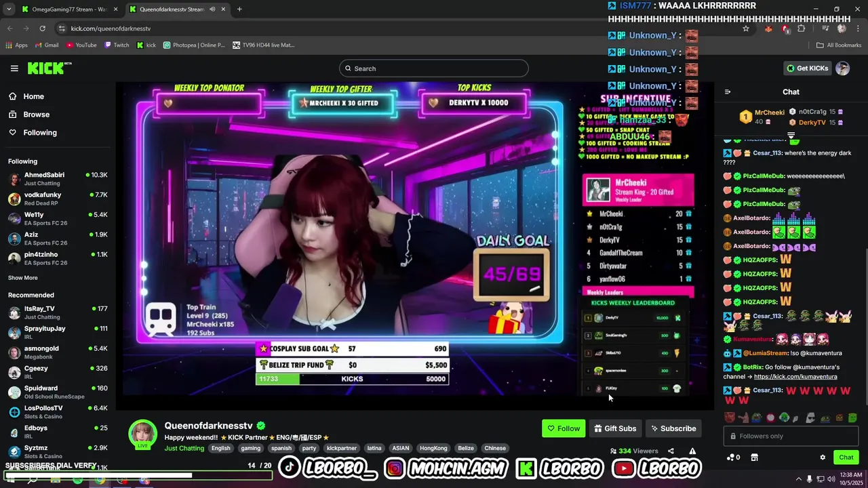Go back in the browser
The height and width of the screenshot is (488, 868).
pos(9,28)
